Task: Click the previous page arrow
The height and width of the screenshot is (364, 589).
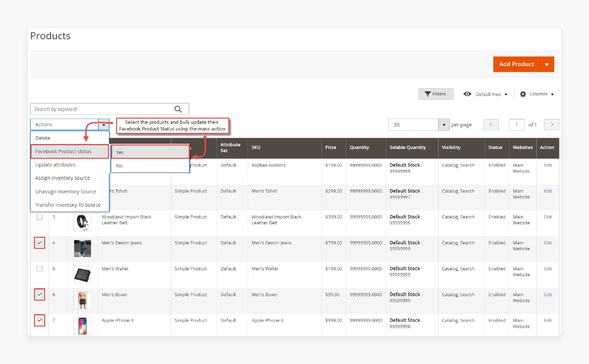Action: pos(491,125)
